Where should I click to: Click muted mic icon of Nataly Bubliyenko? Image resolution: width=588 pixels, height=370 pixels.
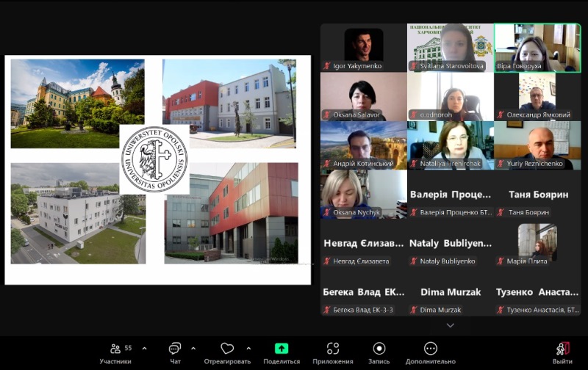(414, 261)
